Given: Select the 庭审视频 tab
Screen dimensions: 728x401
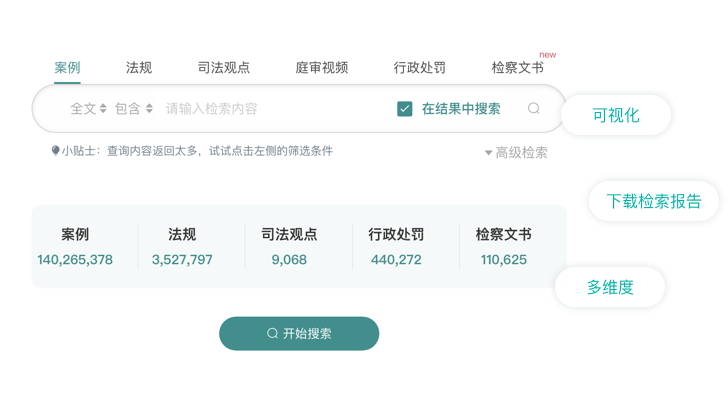Looking at the screenshot, I should (x=322, y=68).
